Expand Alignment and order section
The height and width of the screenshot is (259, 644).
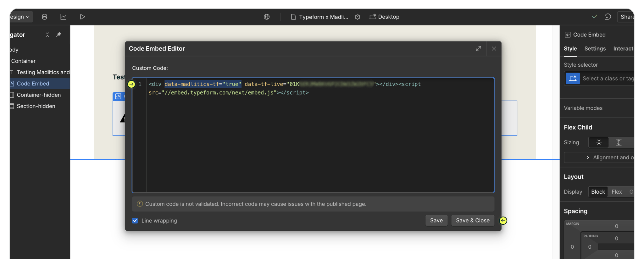point(599,157)
